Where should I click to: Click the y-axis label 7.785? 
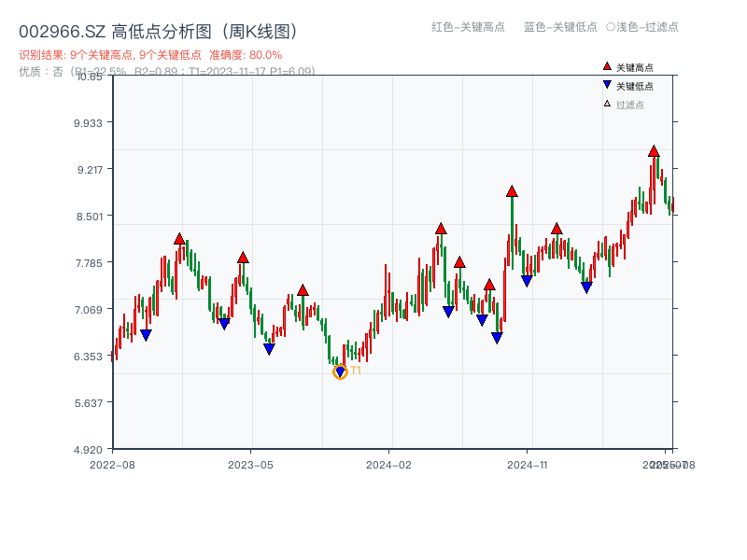tap(89, 263)
